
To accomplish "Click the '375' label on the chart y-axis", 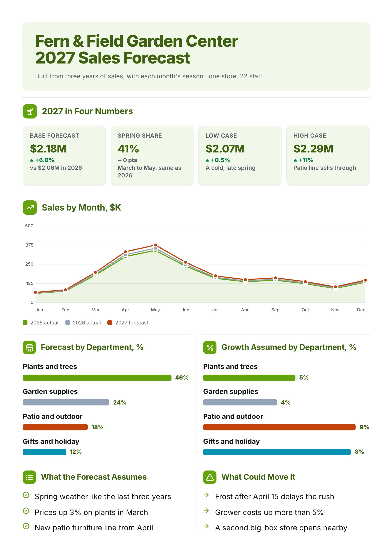I will (x=29, y=245).
